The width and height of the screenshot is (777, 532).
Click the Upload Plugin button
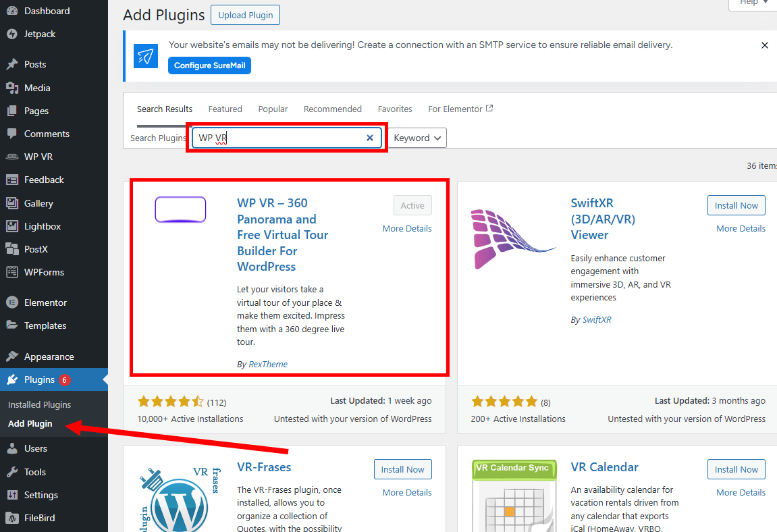point(245,15)
